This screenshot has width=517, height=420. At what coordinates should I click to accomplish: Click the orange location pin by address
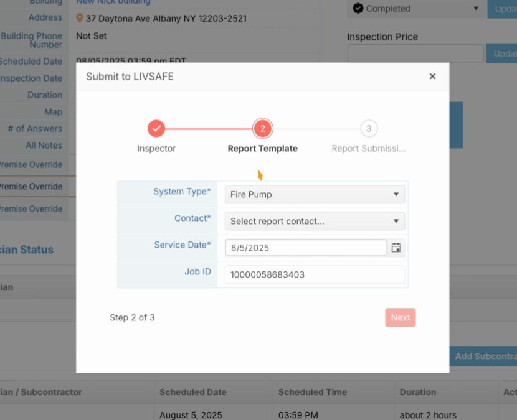pyautogui.click(x=80, y=18)
